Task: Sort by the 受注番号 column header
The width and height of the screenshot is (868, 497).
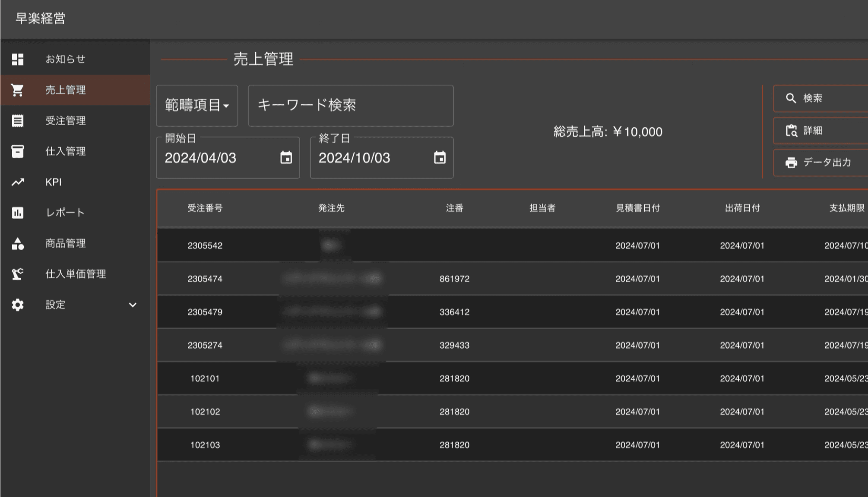Action: [205, 208]
